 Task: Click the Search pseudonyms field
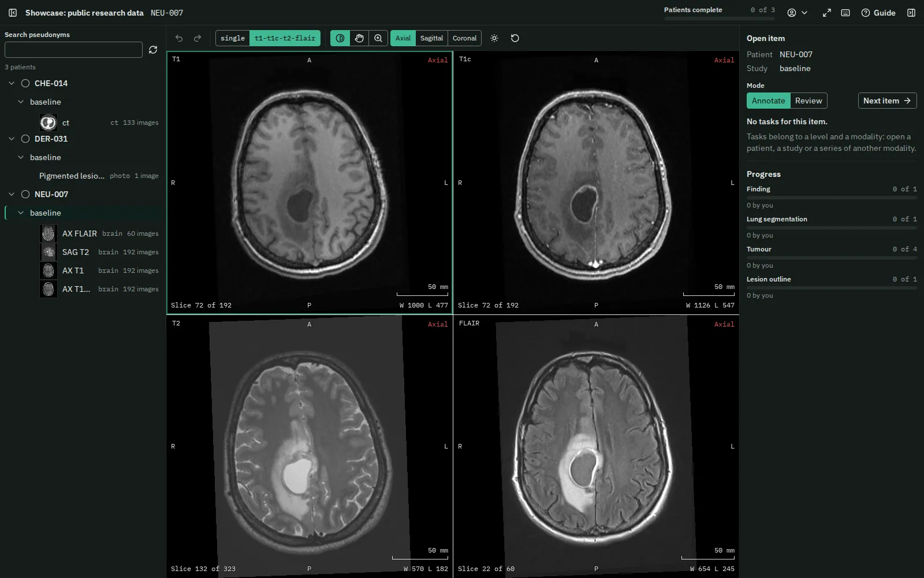pos(73,50)
